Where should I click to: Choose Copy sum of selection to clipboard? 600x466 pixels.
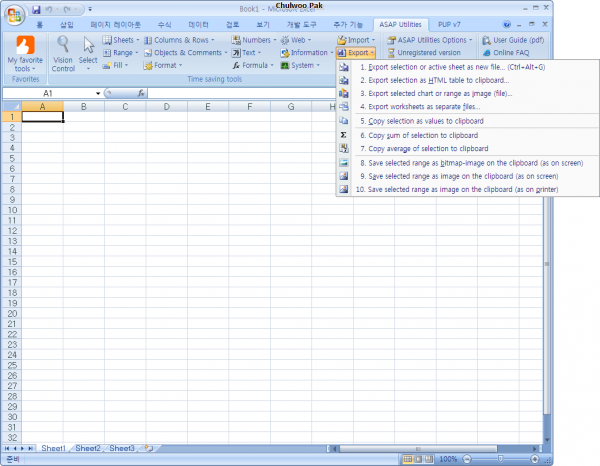[x=468, y=135]
